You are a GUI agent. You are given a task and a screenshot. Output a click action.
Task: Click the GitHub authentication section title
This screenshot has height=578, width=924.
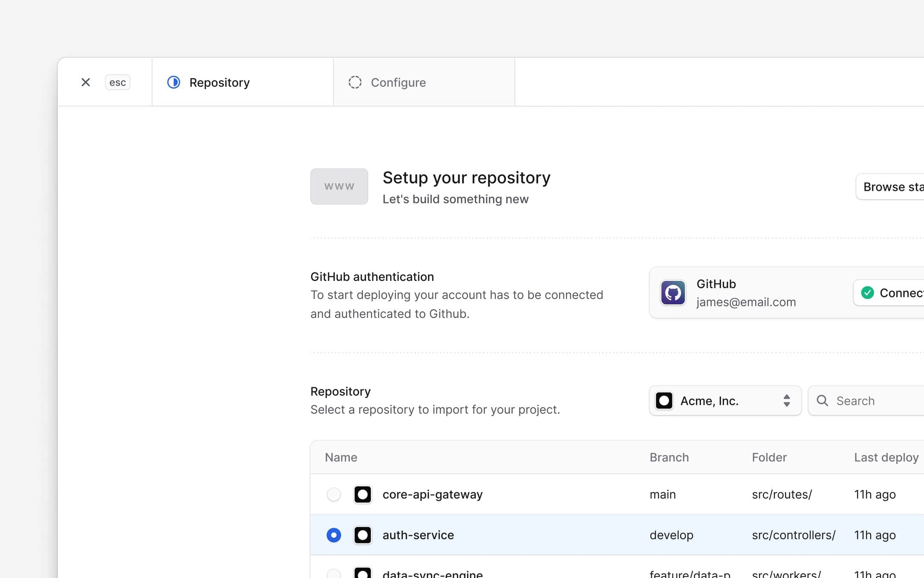pos(372,277)
